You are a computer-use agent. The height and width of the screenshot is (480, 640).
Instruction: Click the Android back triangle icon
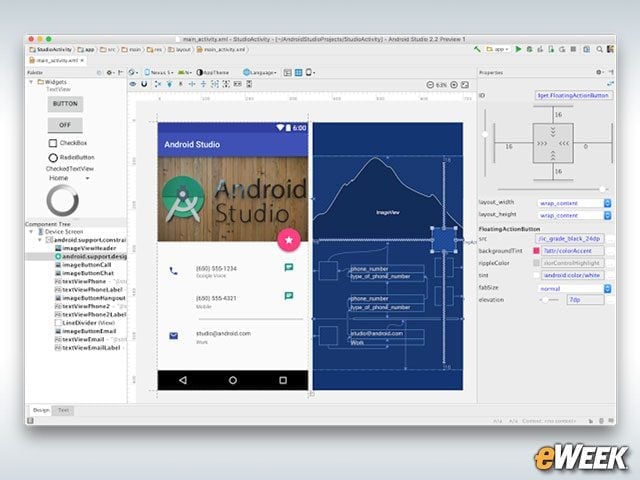(183, 380)
